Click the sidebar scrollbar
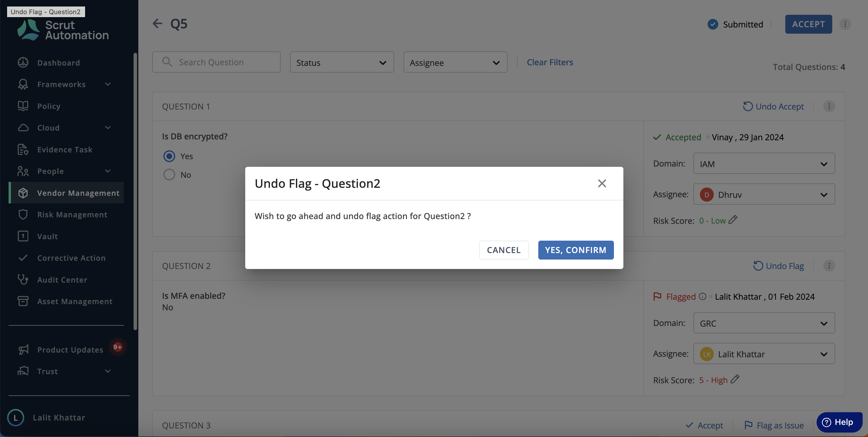This screenshot has height=437, width=868. tap(135, 191)
